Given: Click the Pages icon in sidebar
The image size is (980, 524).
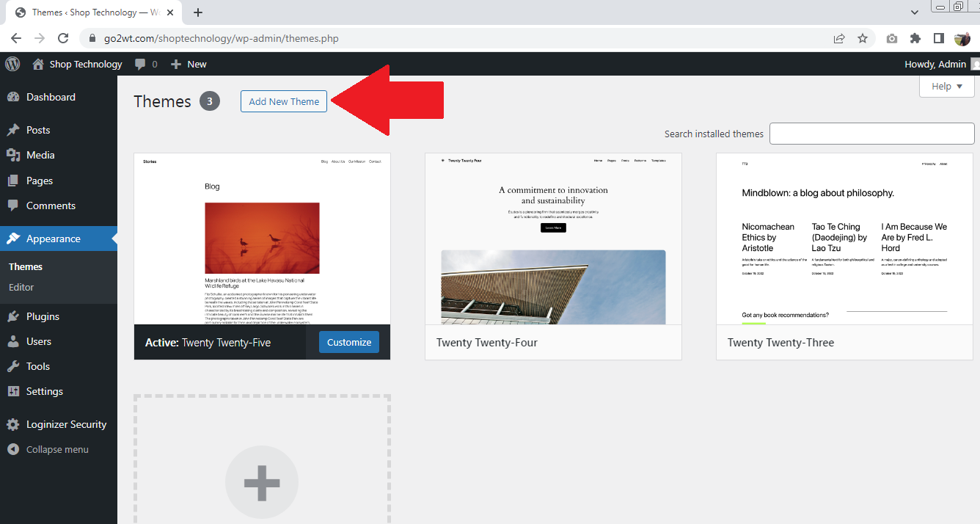Looking at the screenshot, I should tap(13, 181).
